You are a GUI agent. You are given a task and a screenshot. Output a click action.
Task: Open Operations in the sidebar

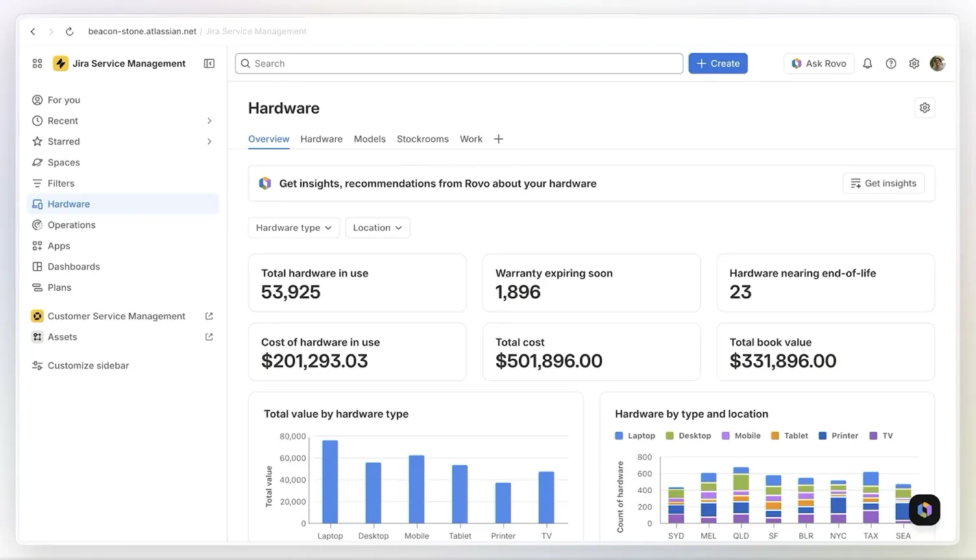123,225
